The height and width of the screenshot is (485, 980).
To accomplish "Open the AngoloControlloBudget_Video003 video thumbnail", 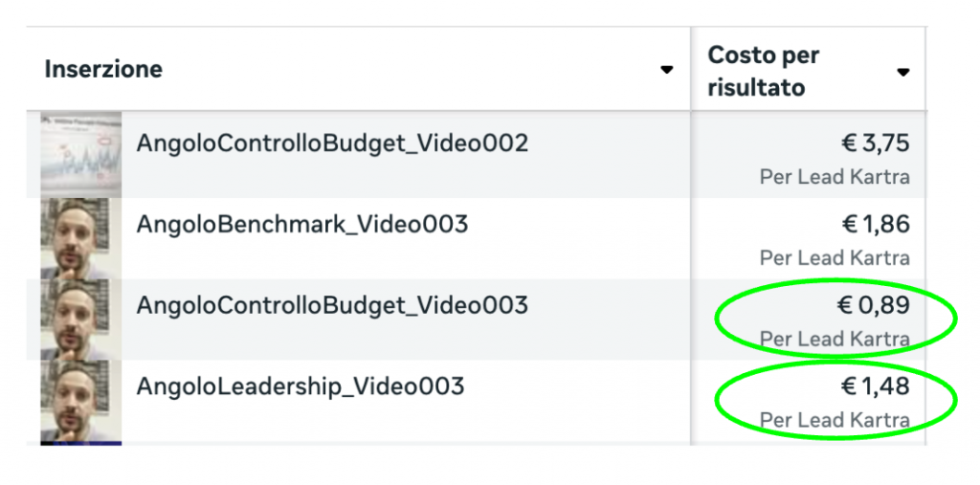I will click(x=80, y=319).
